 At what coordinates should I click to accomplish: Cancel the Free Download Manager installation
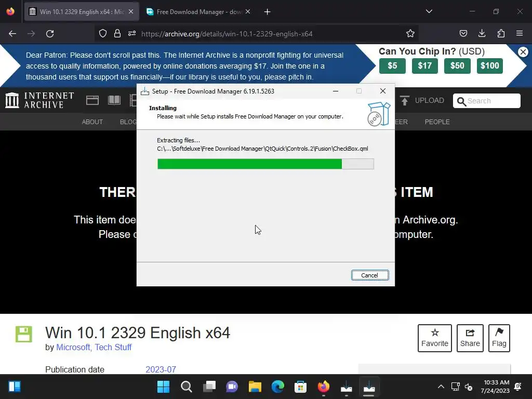point(370,275)
